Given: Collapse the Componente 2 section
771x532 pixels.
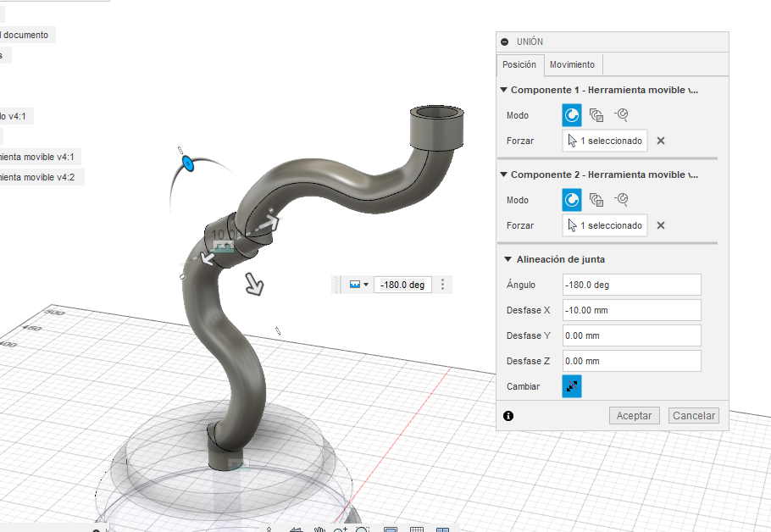Looking at the screenshot, I should tap(503, 175).
